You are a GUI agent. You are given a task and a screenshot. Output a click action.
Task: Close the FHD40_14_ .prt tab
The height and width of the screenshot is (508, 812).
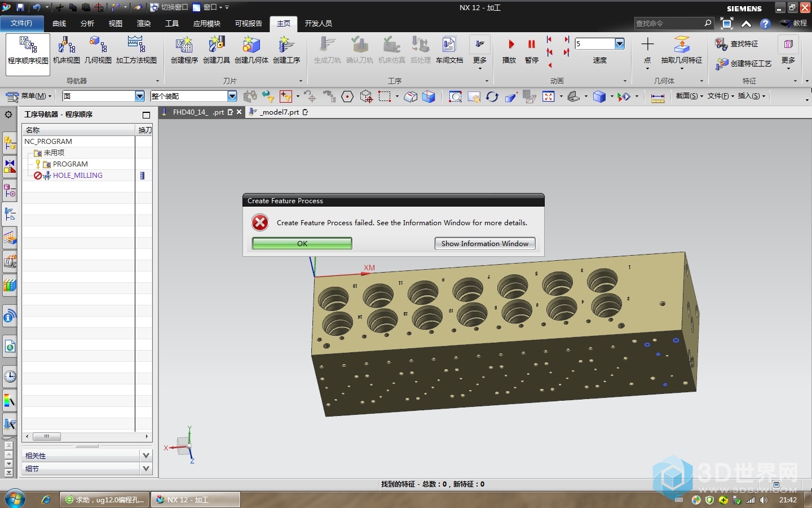pos(239,112)
